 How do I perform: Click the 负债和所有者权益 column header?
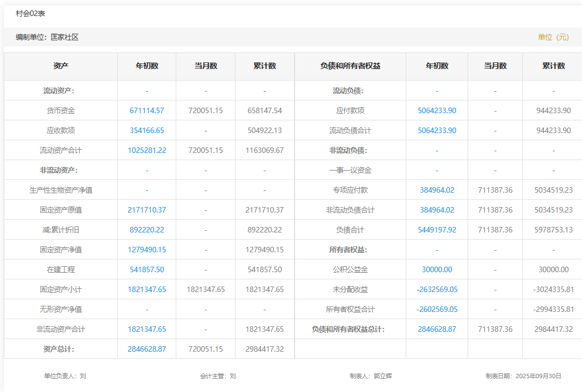[350, 66]
